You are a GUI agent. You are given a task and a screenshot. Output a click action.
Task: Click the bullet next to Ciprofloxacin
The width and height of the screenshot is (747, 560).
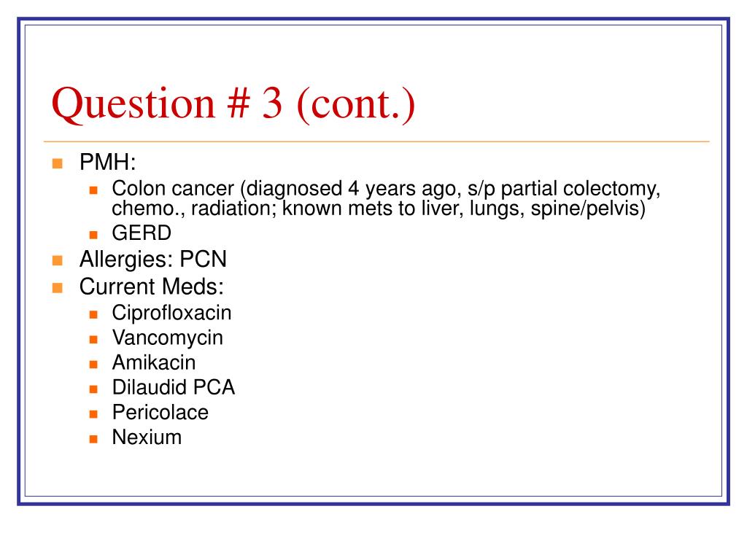(93, 315)
